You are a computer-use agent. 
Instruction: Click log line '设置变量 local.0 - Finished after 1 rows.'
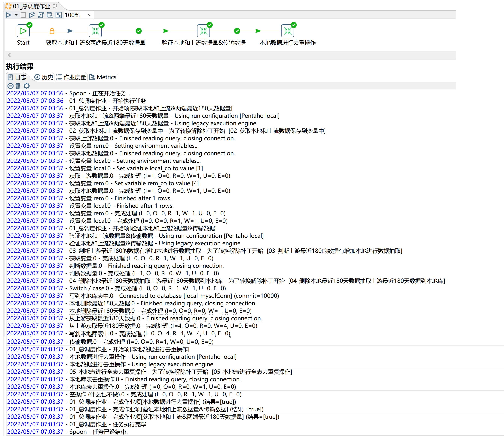(90, 206)
